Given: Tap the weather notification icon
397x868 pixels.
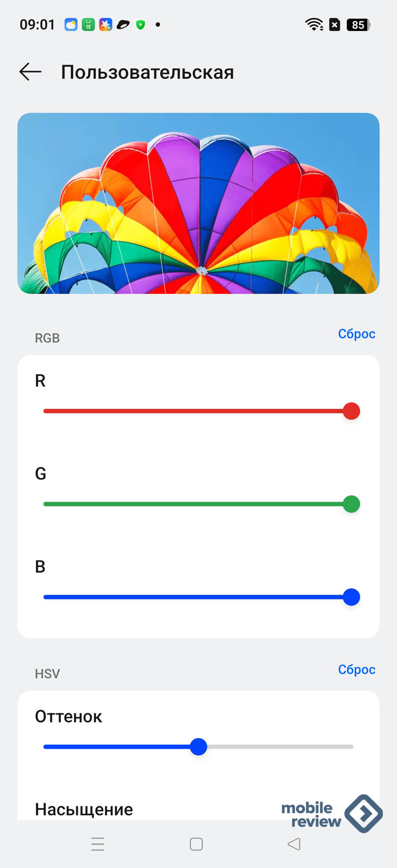Looking at the screenshot, I should click(x=71, y=24).
